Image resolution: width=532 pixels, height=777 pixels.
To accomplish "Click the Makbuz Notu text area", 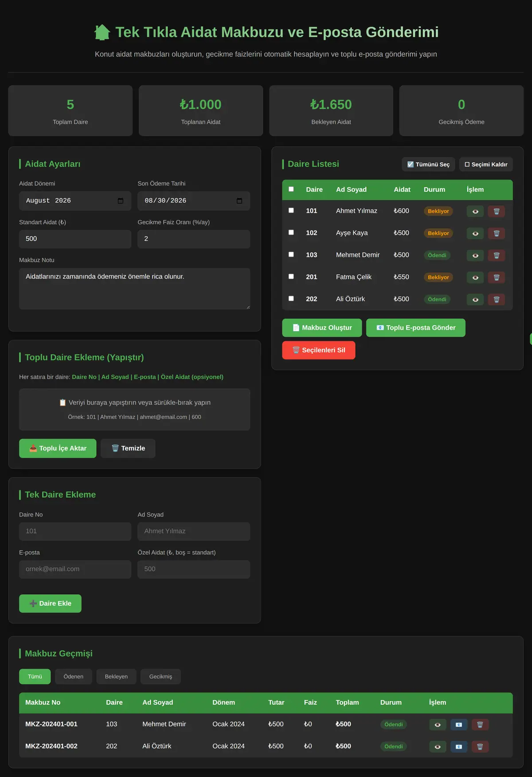I will coord(135,288).
